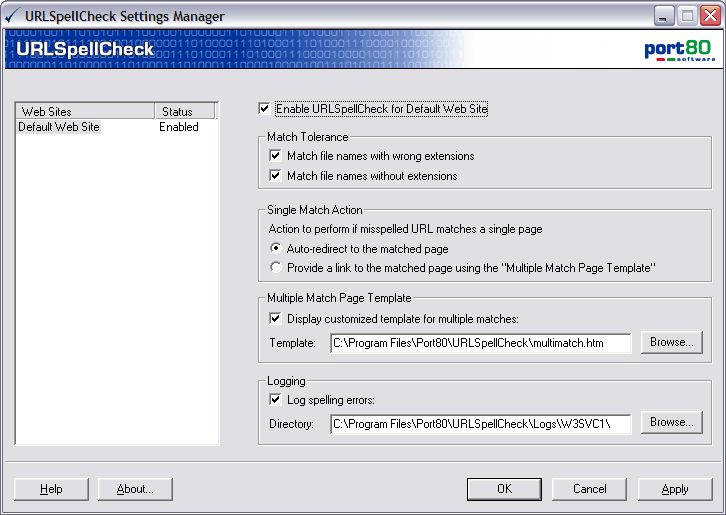Click the port80 software logo
Image resolution: width=726 pixels, height=515 pixels.
(679, 51)
